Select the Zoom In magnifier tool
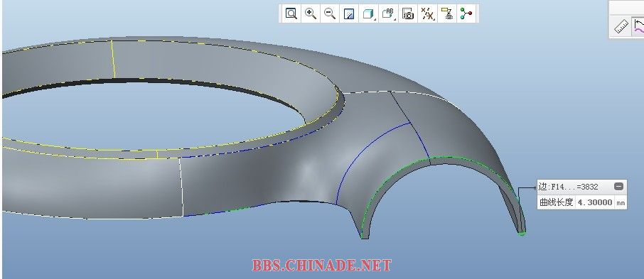 click(x=311, y=13)
